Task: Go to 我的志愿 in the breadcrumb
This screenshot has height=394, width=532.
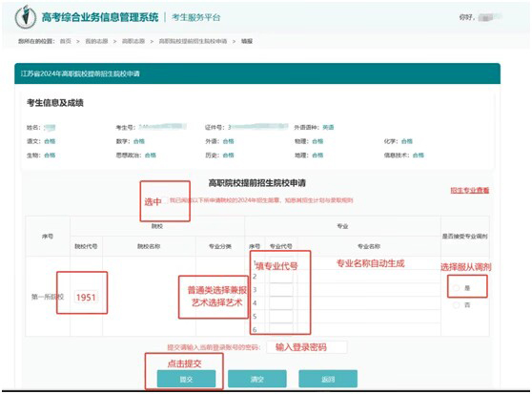Action: click(x=96, y=41)
